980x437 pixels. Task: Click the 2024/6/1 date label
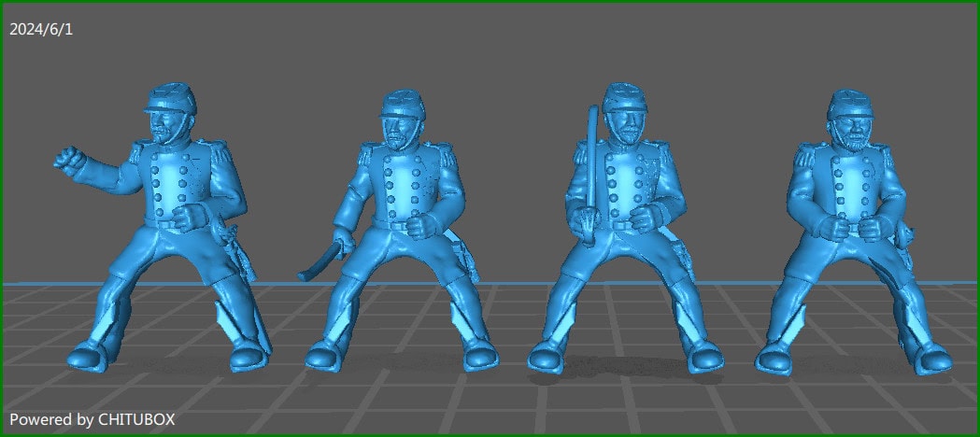click(41, 29)
